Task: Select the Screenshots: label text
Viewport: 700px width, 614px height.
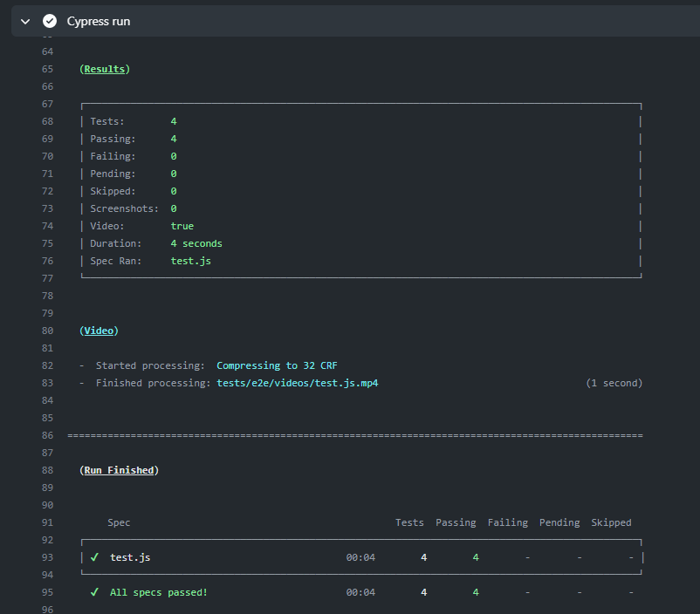Action: click(x=125, y=208)
